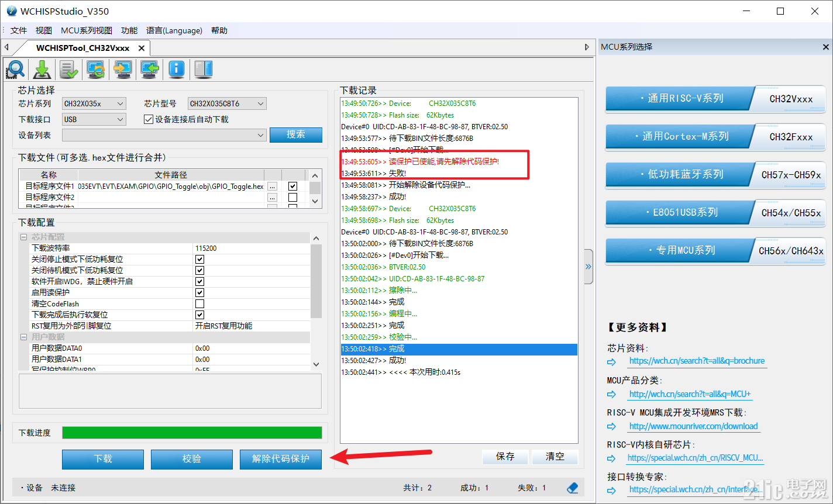833x504 pixels.
Task: Open the 设备列表 dropdown
Action: tap(164, 135)
